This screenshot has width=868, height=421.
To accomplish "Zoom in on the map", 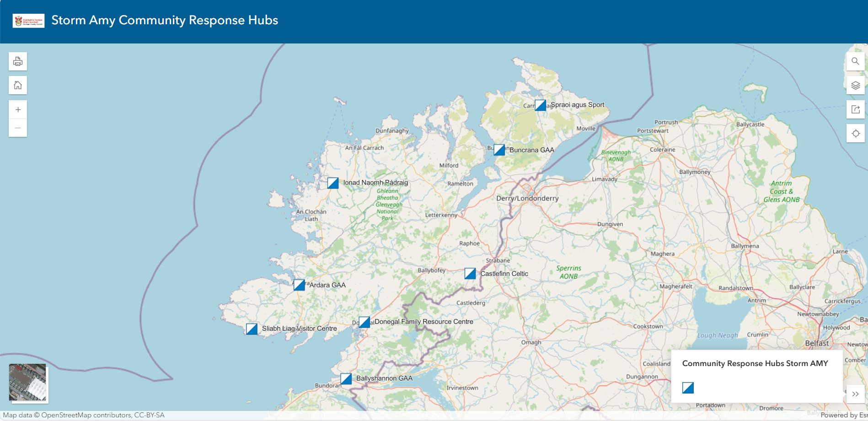I will click(x=18, y=110).
